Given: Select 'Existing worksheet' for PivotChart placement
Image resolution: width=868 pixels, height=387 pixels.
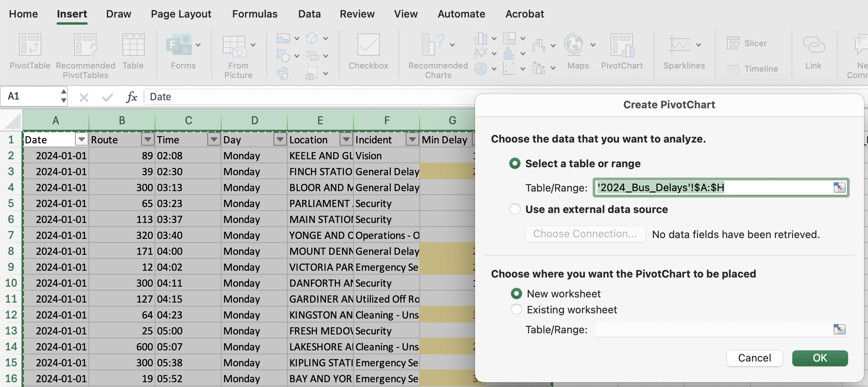Looking at the screenshot, I should tap(516, 309).
